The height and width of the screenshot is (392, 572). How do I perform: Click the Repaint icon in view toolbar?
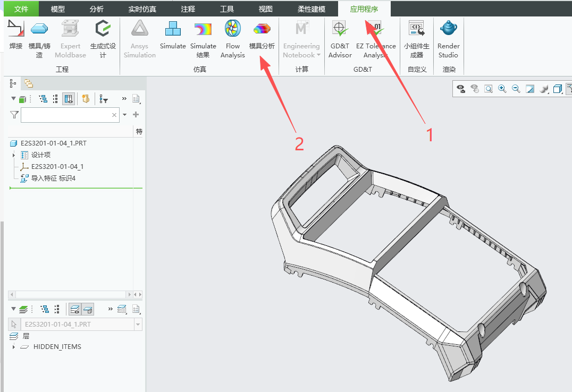click(529, 89)
